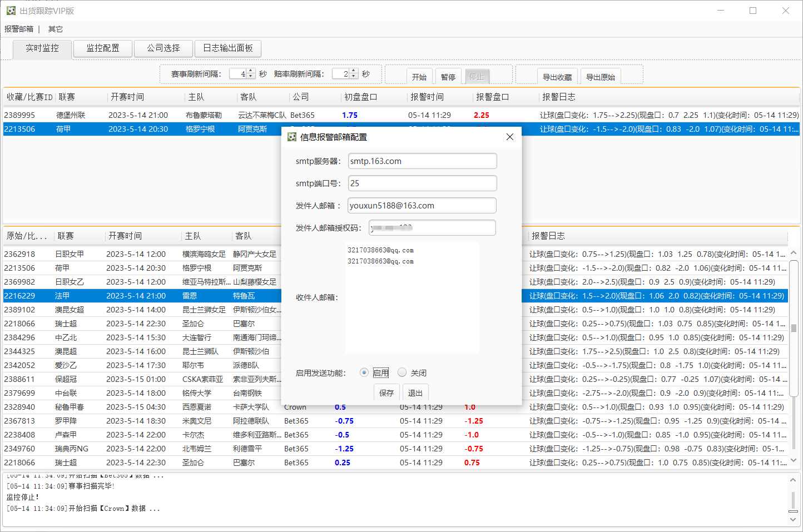Click the first recipient address in 收件人邮箱
This screenshot has height=532, width=803.
pyautogui.click(x=380, y=250)
